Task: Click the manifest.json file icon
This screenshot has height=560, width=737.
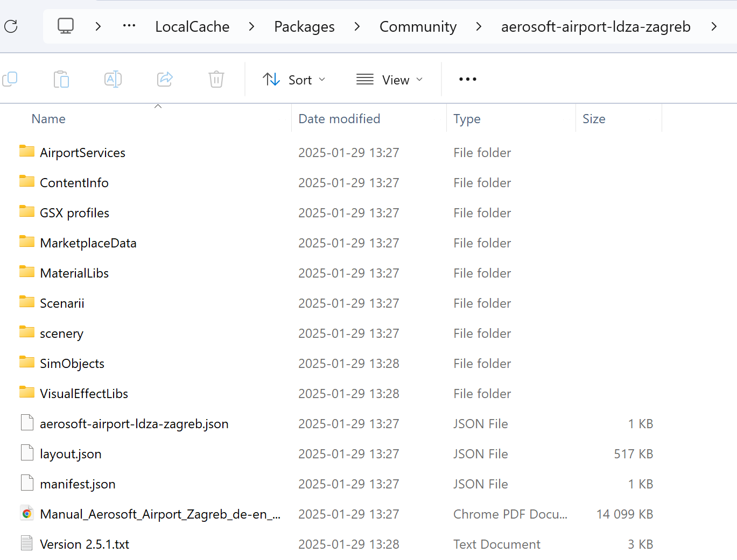Action: (27, 483)
